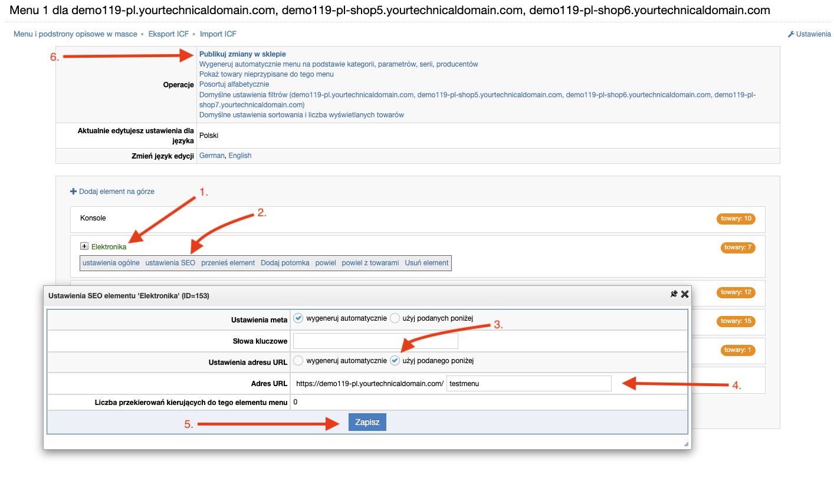Close the SEO settings dialog
Viewport: 834px width, 504px height.
685,294
